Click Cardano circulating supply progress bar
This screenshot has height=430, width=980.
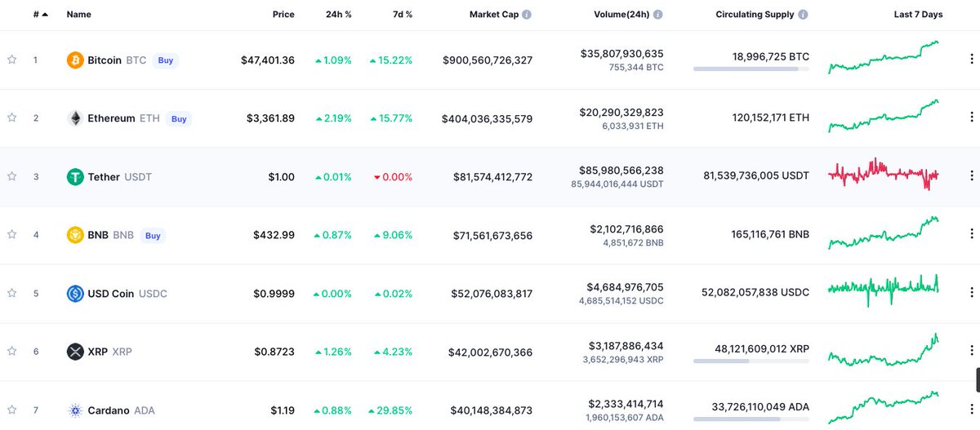pos(751,419)
